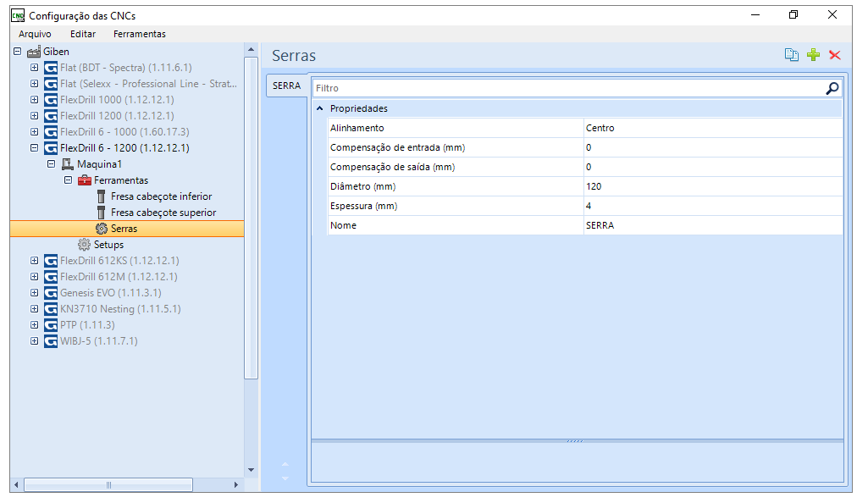Expand the FlexDrill 612M node
Image resolution: width=868 pixels, height=503 pixels.
click(x=35, y=276)
